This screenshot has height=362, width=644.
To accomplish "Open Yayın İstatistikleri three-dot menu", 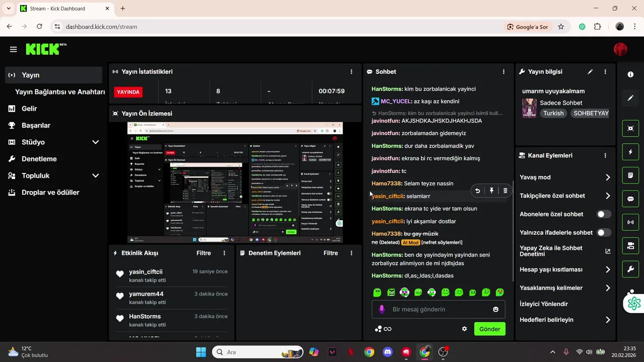I will click(351, 72).
